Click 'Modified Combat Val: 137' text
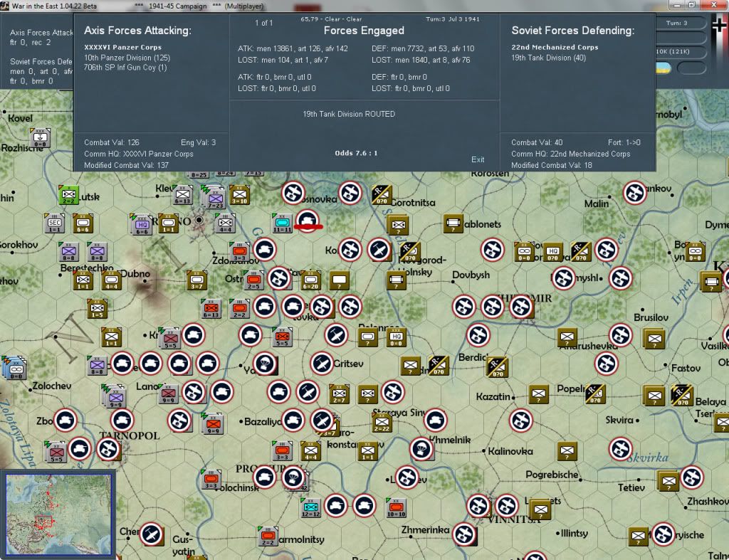This screenshot has width=729, height=560. pyautogui.click(x=126, y=165)
